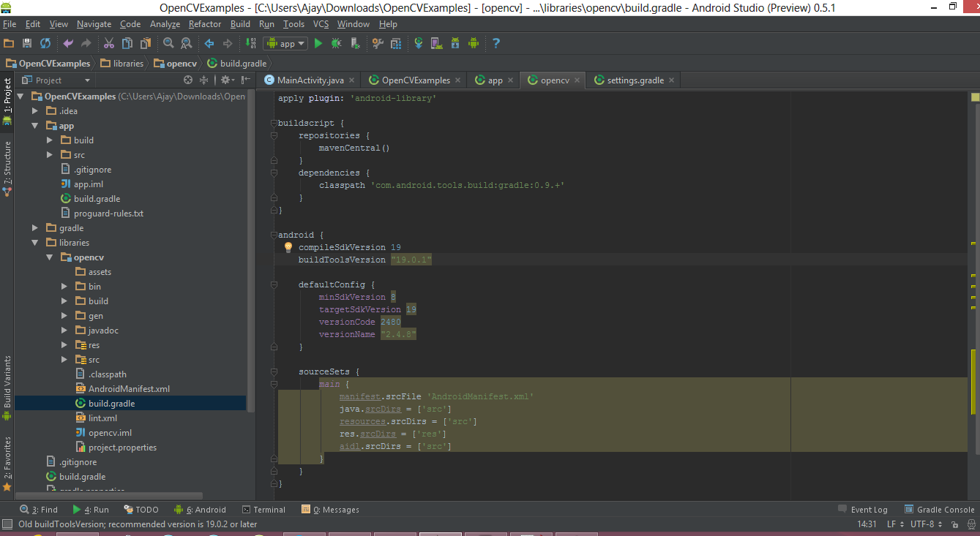The height and width of the screenshot is (536, 980).
Task: Click the libraries breadcrumb in navigation bar
Action: [x=122, y=64]
